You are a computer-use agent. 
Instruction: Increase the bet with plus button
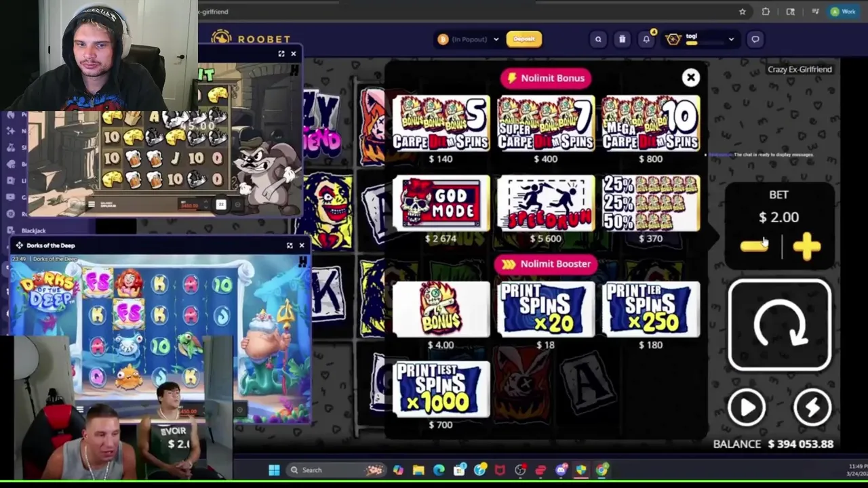coord(806,247)
